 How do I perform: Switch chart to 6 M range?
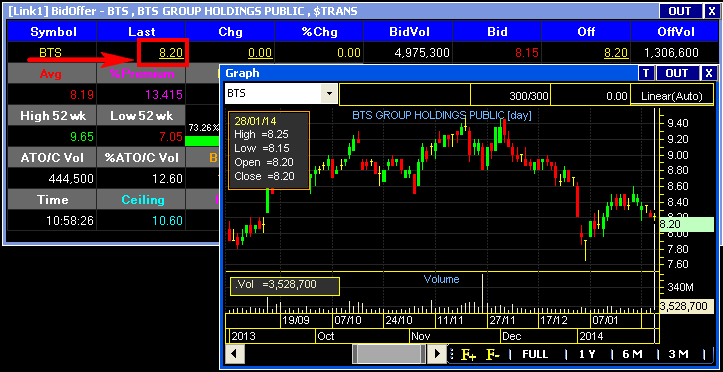[x=632, y=354]
